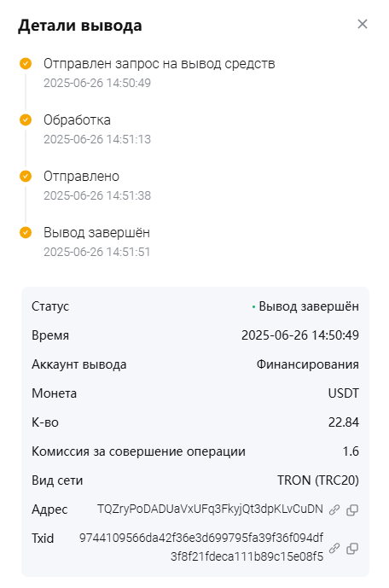Click the Обработка step checkmark icon
This screenshot has width=389, height=588.
(26, 120)
